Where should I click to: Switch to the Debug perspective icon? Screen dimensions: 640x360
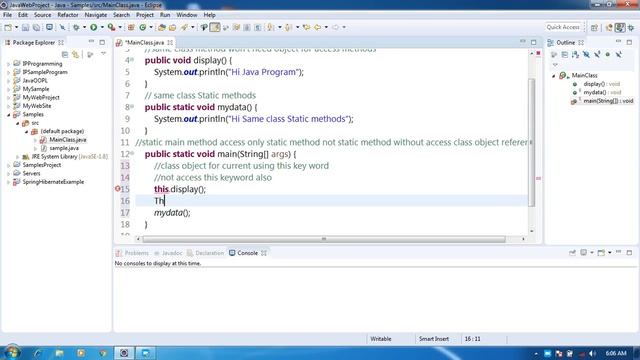(x=631, y=27)
